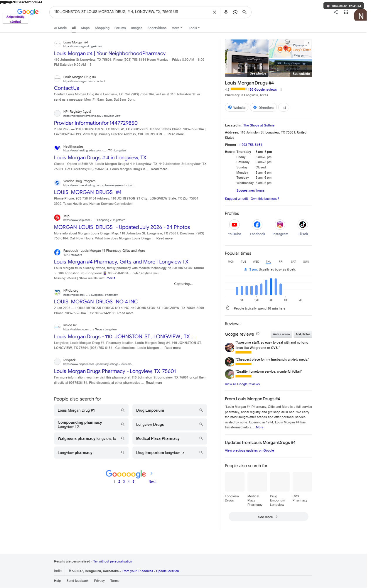Open the Compounding pharmacy Longview TX suggestion

91,424
